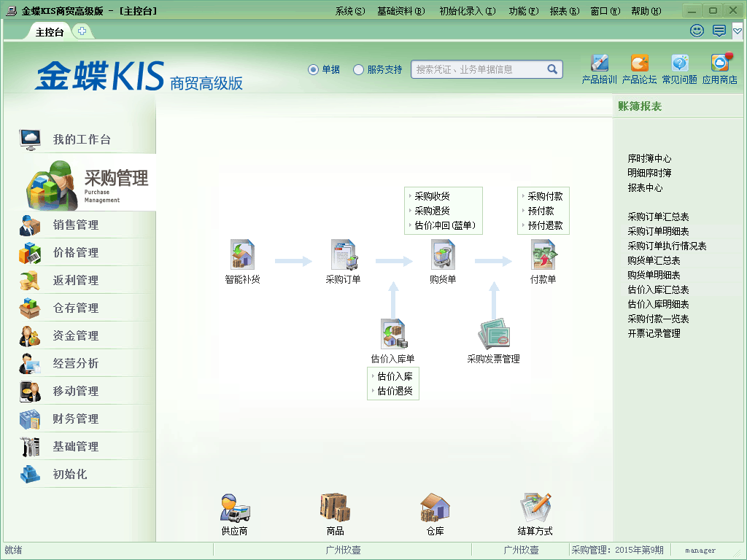Open 采购订单汇总表 report
Image resolution: width=747 pixels, height=560 pixels.
pos(658,217)
